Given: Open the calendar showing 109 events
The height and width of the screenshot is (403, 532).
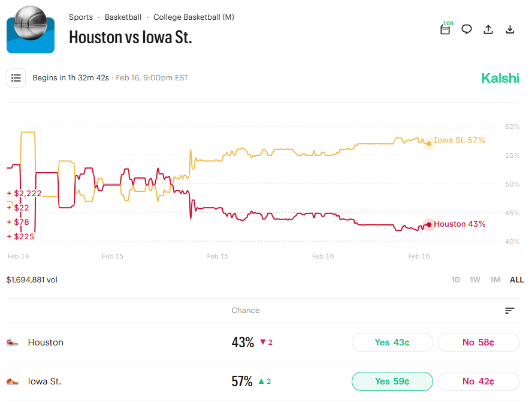Looking at the screenshot, I should (x=445, y=29).
